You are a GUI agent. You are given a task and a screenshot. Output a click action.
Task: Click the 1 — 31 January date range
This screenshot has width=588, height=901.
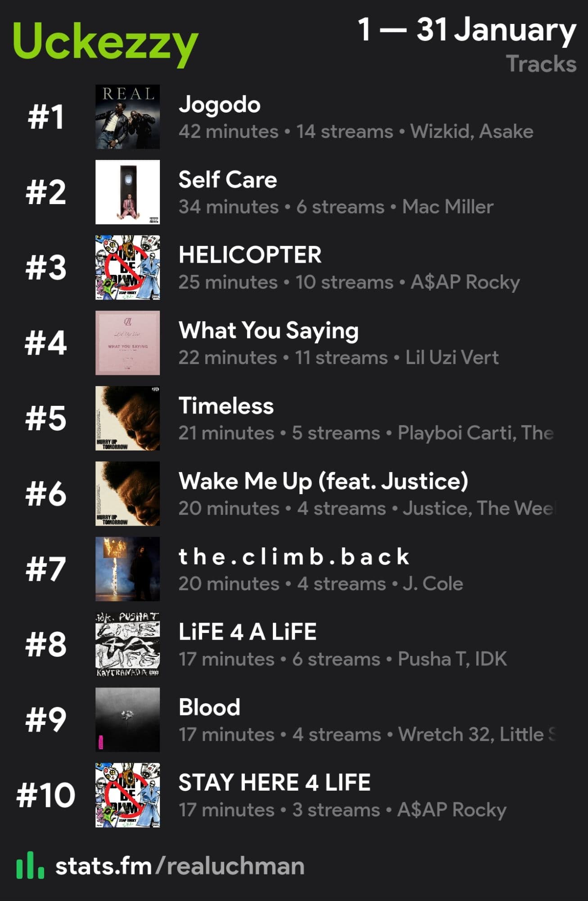467,30
